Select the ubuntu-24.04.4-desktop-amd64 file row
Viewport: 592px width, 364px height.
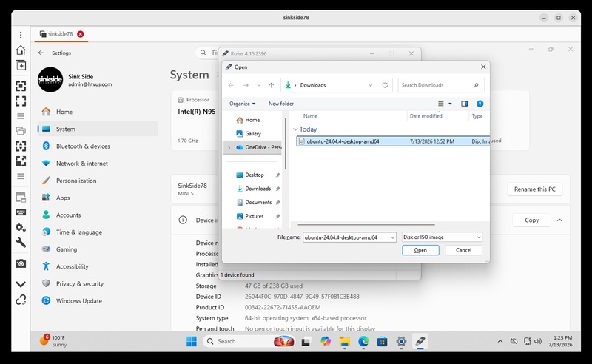393,141
